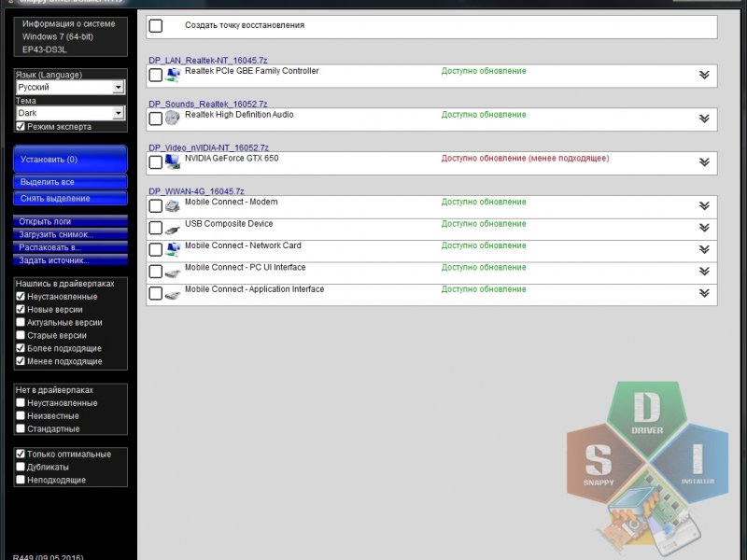The width and height of the screenshot is (747, 560).
Task: Click the DP_WWAN-4G_16045.7z driverpack link
Action: [x=196, y=191]
